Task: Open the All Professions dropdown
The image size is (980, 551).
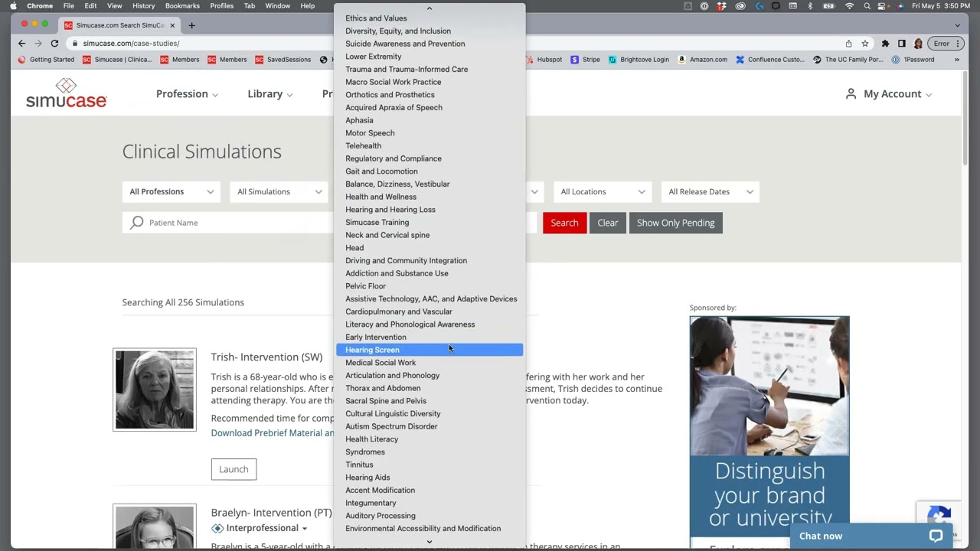Action: coord(171,191)
